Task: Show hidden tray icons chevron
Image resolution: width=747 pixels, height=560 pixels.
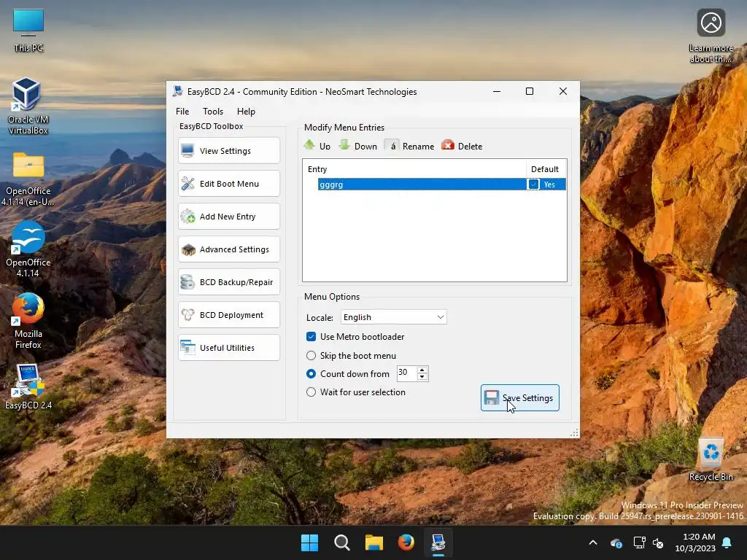Action: pyautogui.click(x=593, y=542)
